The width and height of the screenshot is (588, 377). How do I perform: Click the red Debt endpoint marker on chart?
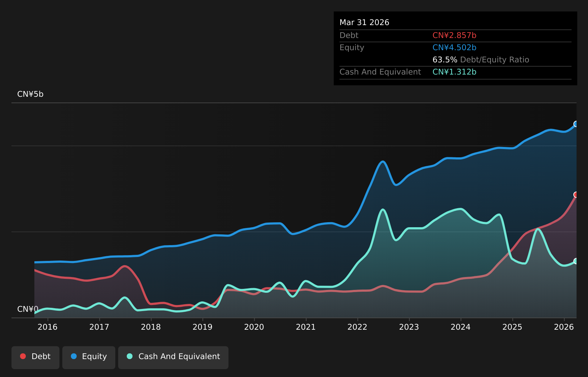click(576, 195)
